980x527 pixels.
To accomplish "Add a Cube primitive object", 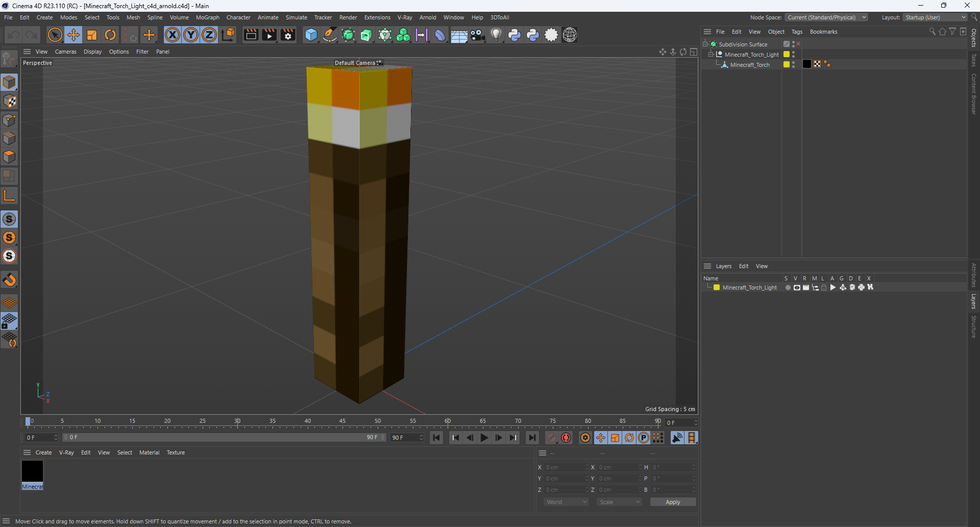I will tap(311, 35).
